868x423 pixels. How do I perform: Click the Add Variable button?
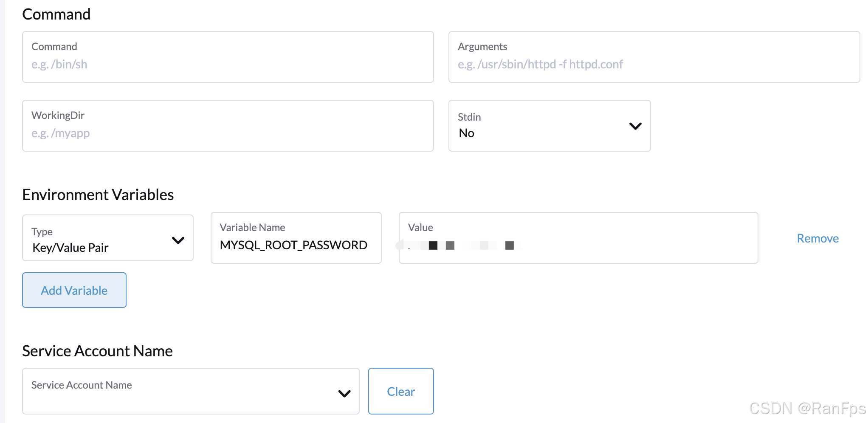tap(74, 290)
